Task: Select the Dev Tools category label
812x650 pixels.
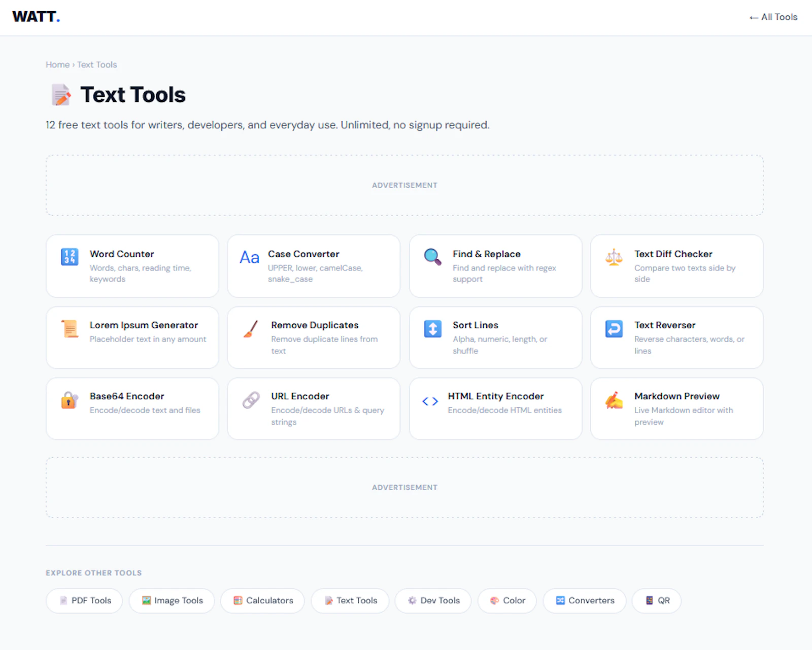Action: [440, 601]
